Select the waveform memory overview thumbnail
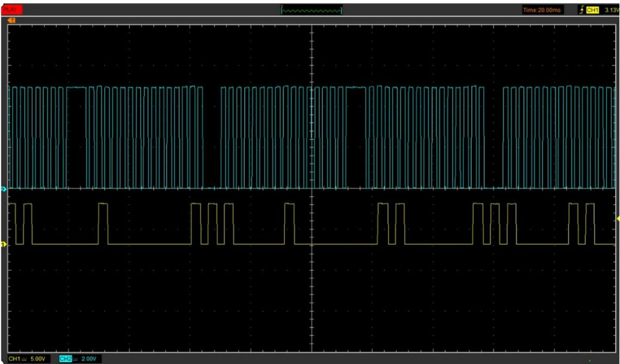The image size is (620, 364). click(x=312, y=10)
